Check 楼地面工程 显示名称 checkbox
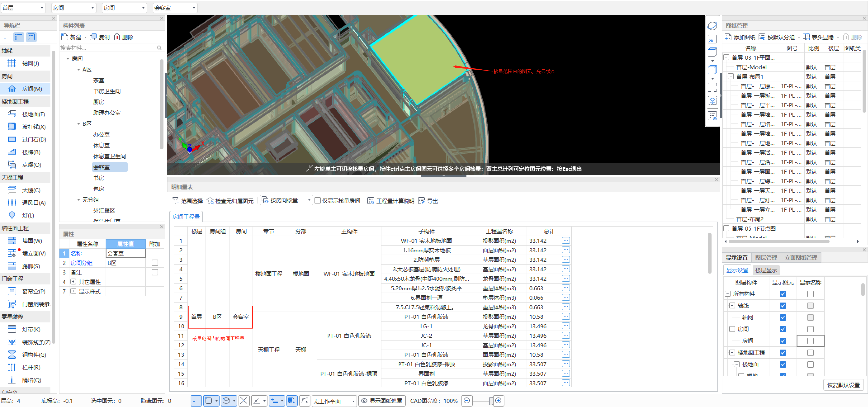Image resolution: width=868 pixels, height=407 pixels. point(810,353)
